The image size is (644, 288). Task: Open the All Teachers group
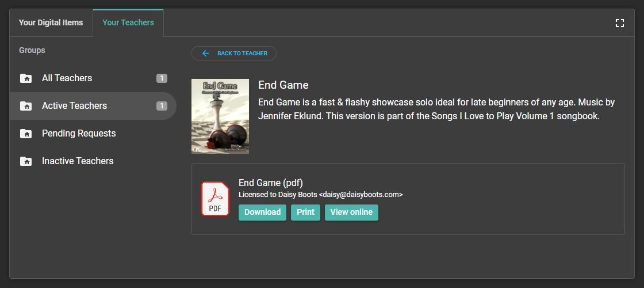click(x=93, y=78)
